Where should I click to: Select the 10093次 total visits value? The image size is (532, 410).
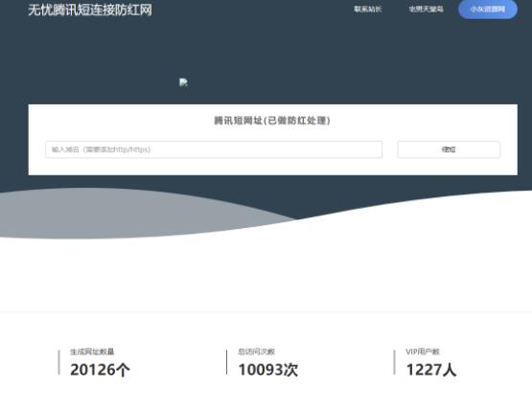[268, 370]
